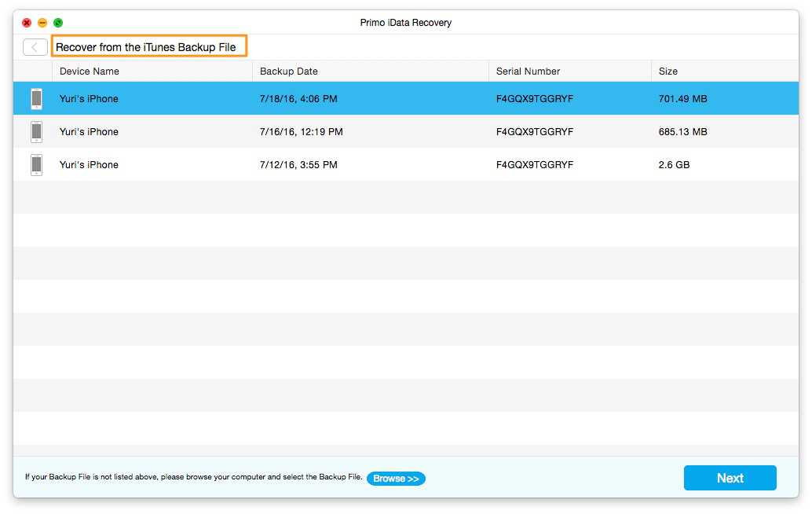This screenshot has height=514, width=812.
Task: Click size value 685.13 MB
Action: (682, 131)
